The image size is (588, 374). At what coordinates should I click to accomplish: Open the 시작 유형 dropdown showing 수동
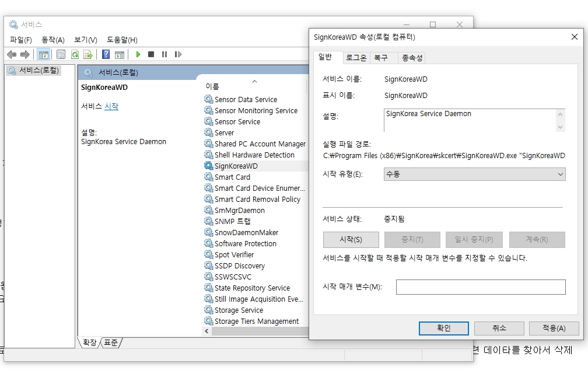pyautogui.click(x=474, y=174)
